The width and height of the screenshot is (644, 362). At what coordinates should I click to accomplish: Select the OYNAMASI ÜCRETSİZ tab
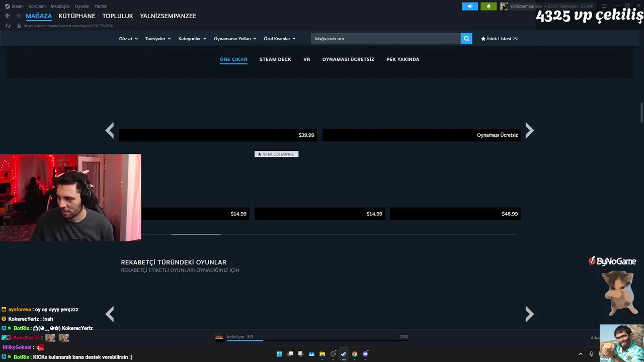click(x=348, y=59)
